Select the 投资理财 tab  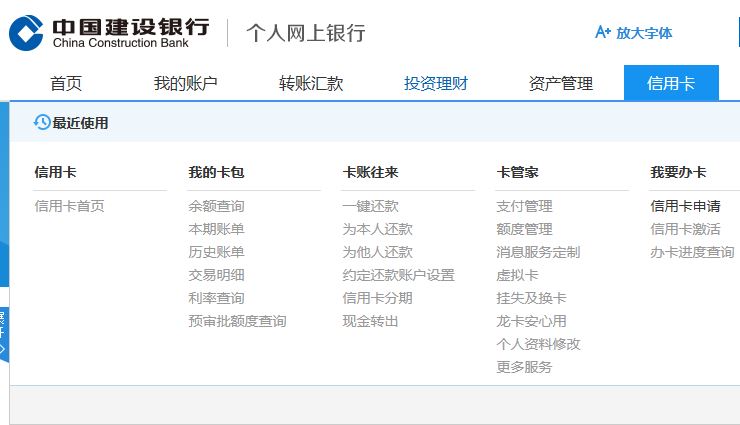[436, 84]
